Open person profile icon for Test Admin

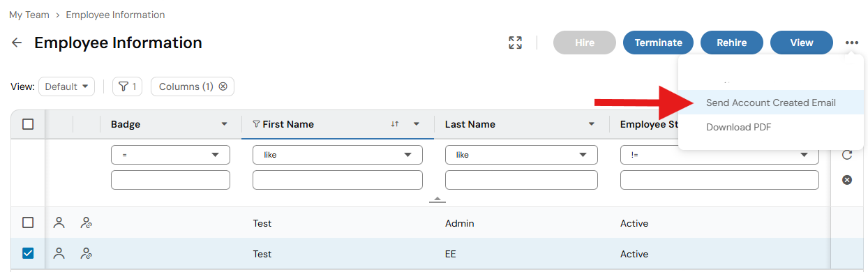[x=59, y=223]
